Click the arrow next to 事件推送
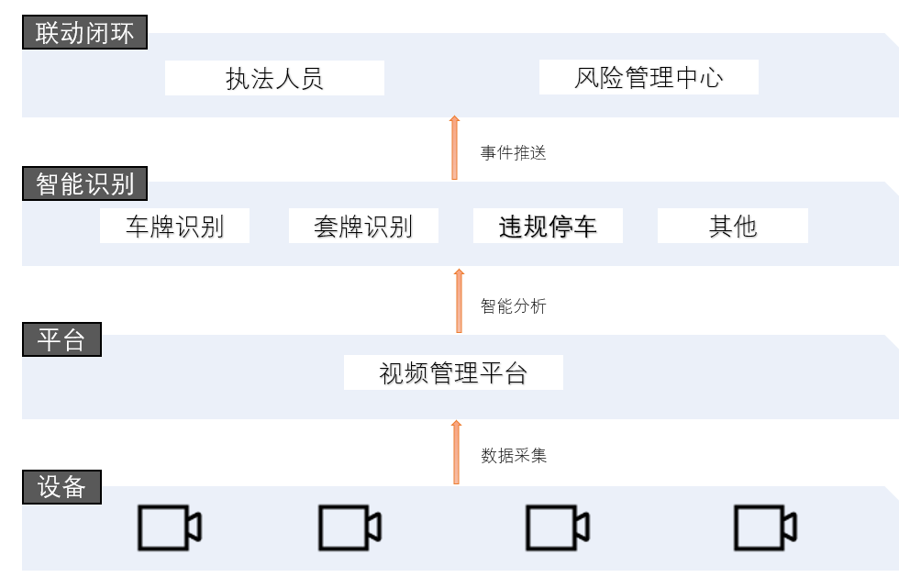 [x=454, y=149]
